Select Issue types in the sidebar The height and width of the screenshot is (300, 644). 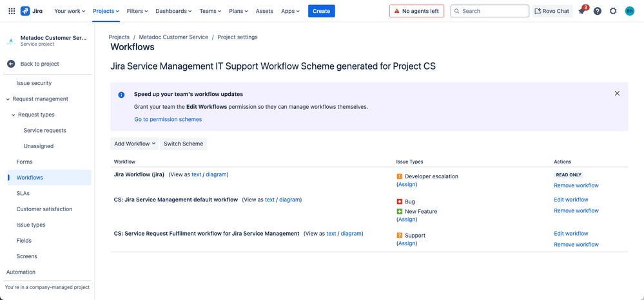click(x=31, y=225)
